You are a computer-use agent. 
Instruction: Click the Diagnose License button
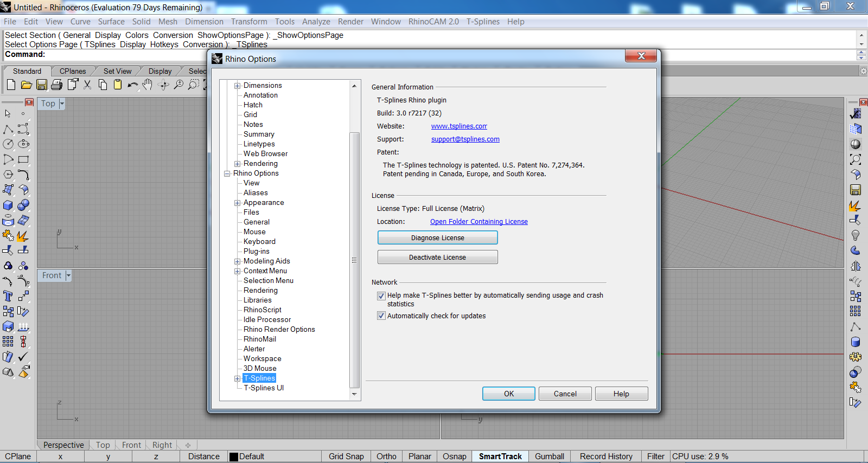tap(437, 238)
